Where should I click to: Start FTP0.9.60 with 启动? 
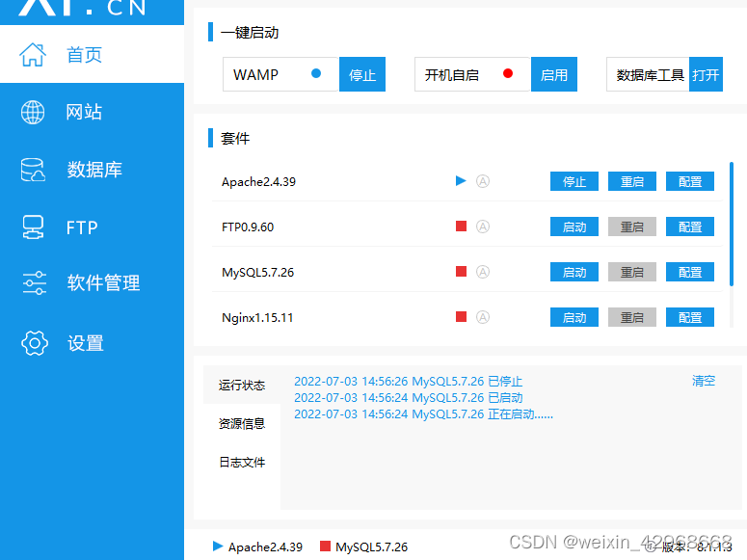[x=574, y=227]
